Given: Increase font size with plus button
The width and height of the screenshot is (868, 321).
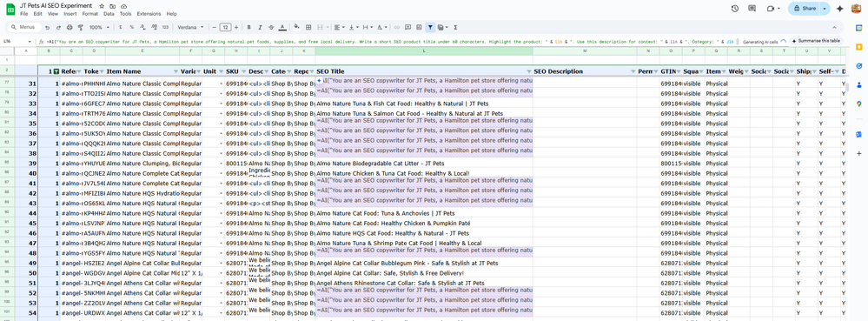Looking at the screenshot, I should pos(237,27).
